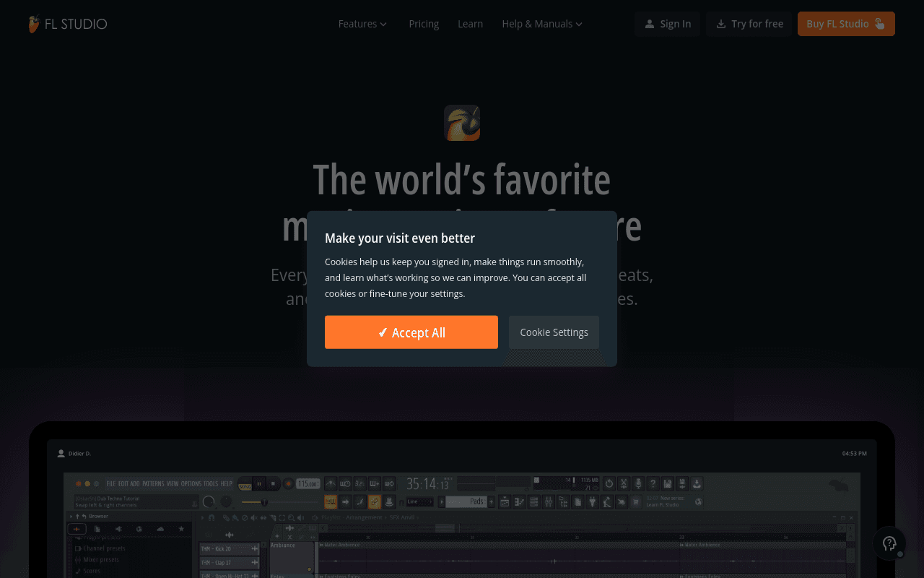924x578 pixels.
Task: Click the tempo tapper figure icon
Action: pos(607,502)
